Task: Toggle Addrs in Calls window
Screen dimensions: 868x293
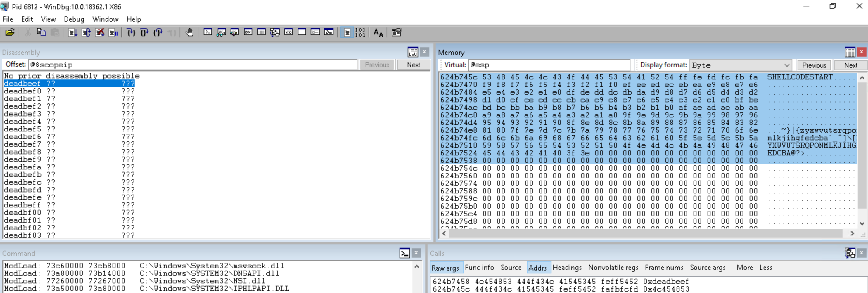Action: [x=537, y=268]
